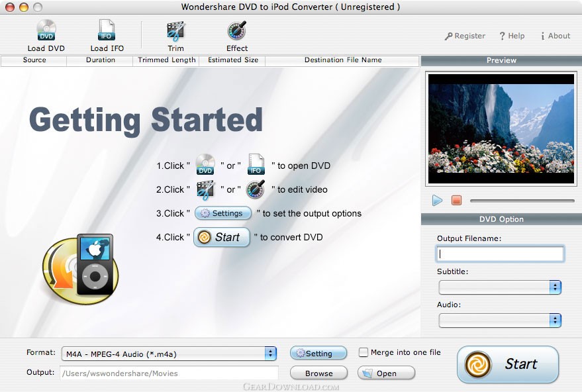Open the About link
The width and height of the screenshot is (582, 392).
[x=556, y=36]
